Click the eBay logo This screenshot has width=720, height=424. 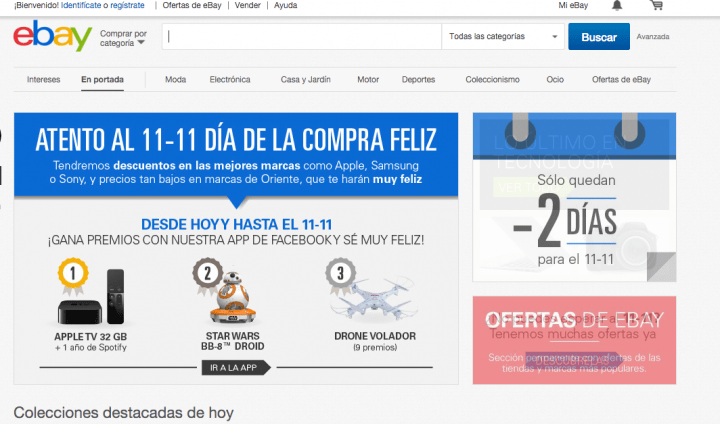(52, 36)
